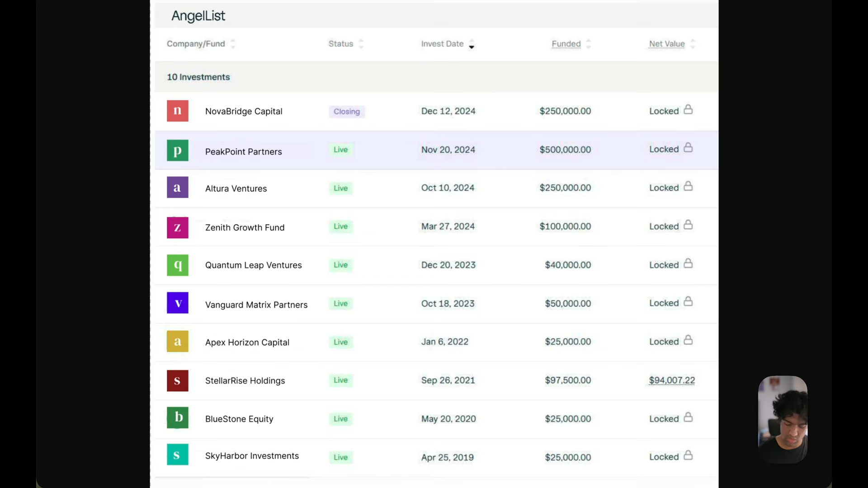Sort the table using the Status arrows

pyautogui.click(x=361, y=44)
